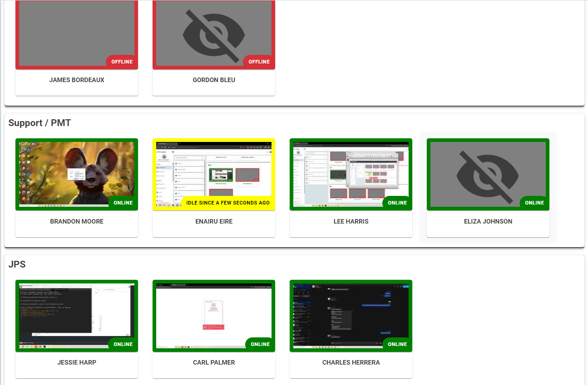Click the CARL PALMER name label

(x=213, y=363)
